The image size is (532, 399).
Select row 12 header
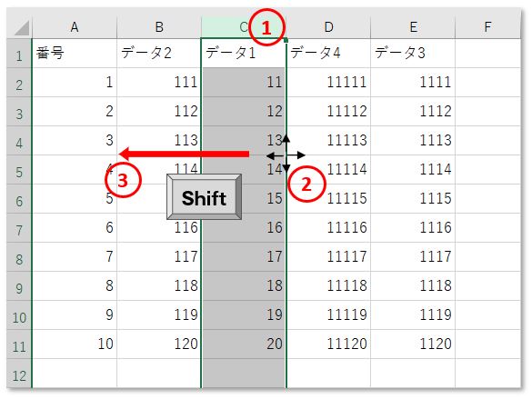19,374
